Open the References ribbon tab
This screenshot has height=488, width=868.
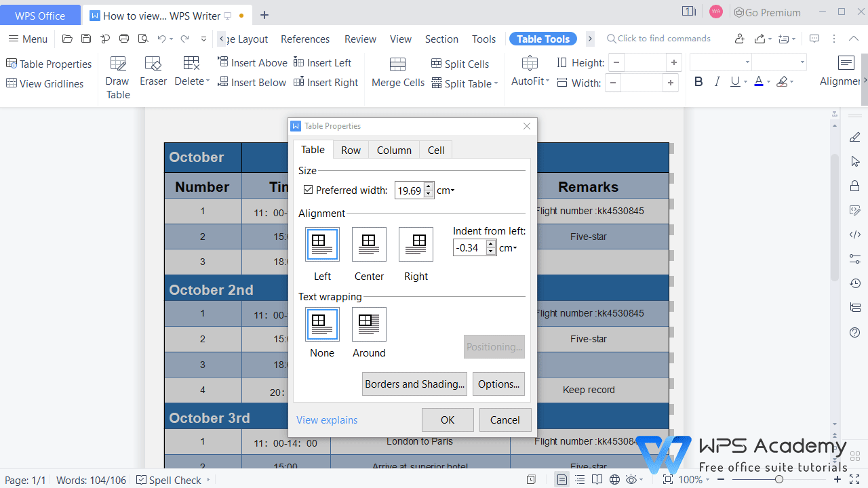pos(305,39)
